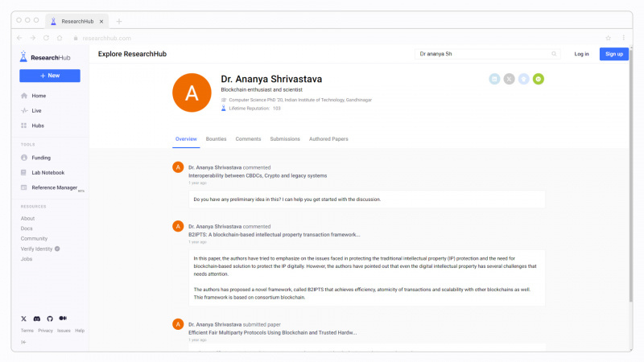Click the ResearchHub flask logo

tap(23, 56)
